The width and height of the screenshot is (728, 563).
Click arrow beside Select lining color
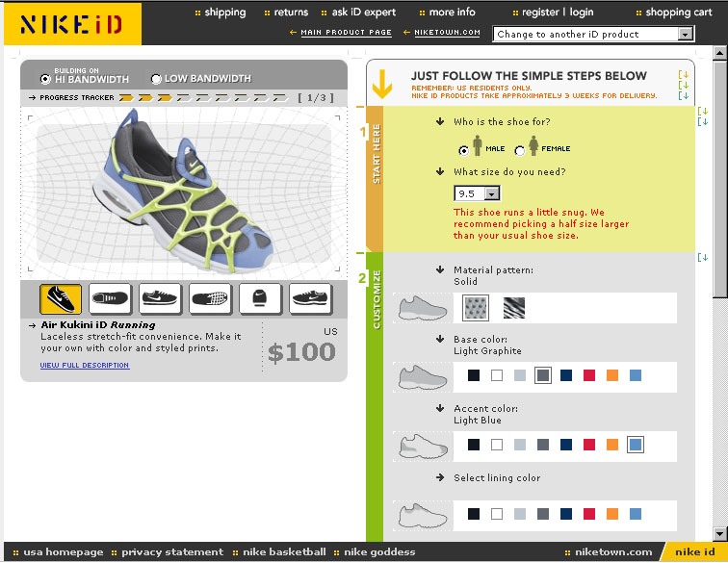(440, 477)
